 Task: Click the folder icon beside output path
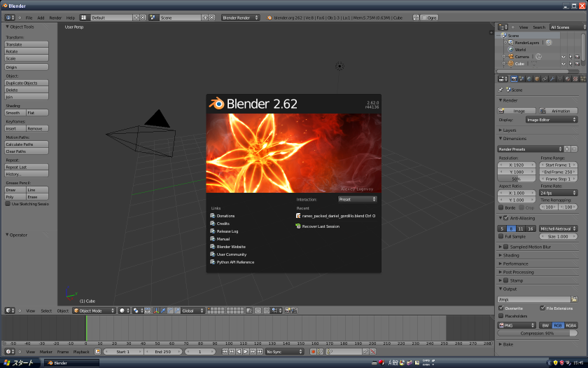574,299
